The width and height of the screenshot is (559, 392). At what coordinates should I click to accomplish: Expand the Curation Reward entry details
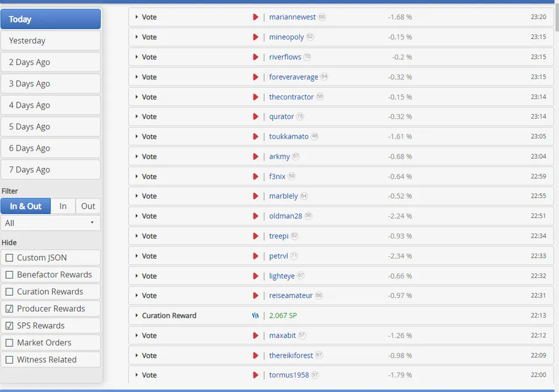point(136,315)
